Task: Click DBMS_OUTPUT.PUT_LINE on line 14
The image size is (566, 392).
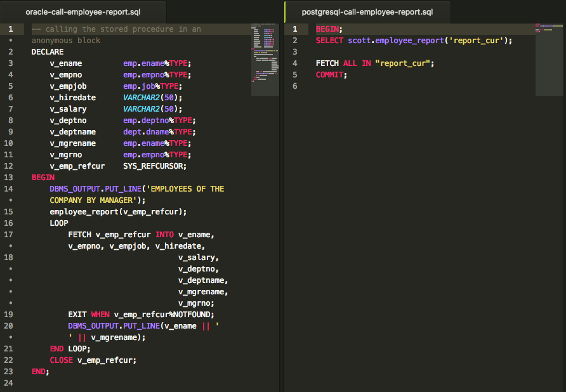Action: [x=96, y=189]
